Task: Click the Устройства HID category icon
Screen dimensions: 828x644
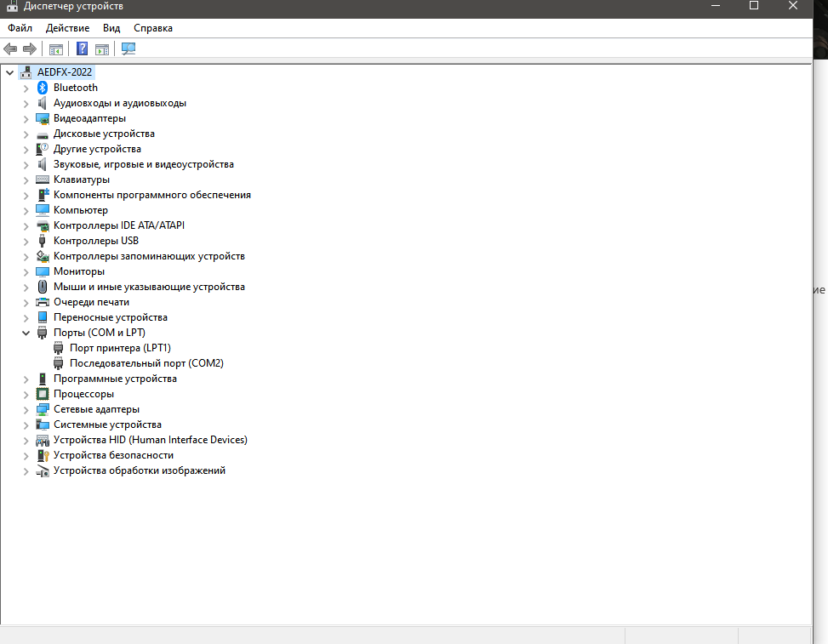Action: tap(43, 440)
